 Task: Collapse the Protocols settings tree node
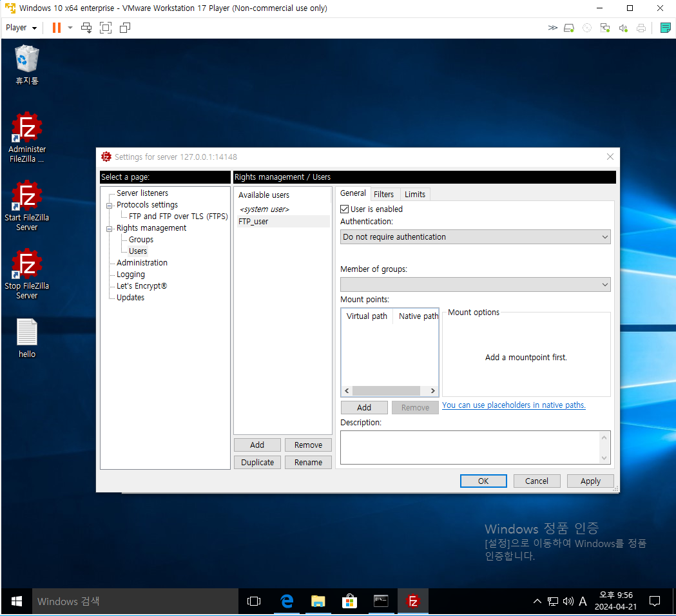[109, 206]
